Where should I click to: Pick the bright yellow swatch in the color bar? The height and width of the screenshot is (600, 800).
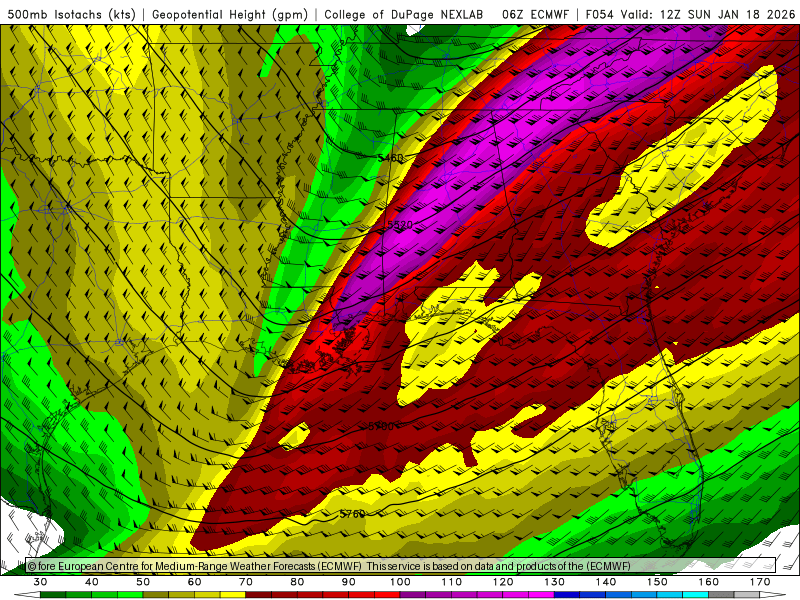[233, 595]
